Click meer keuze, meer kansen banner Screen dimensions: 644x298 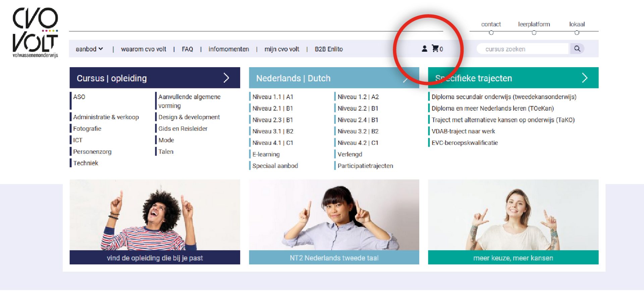click(x=513, y=258)
